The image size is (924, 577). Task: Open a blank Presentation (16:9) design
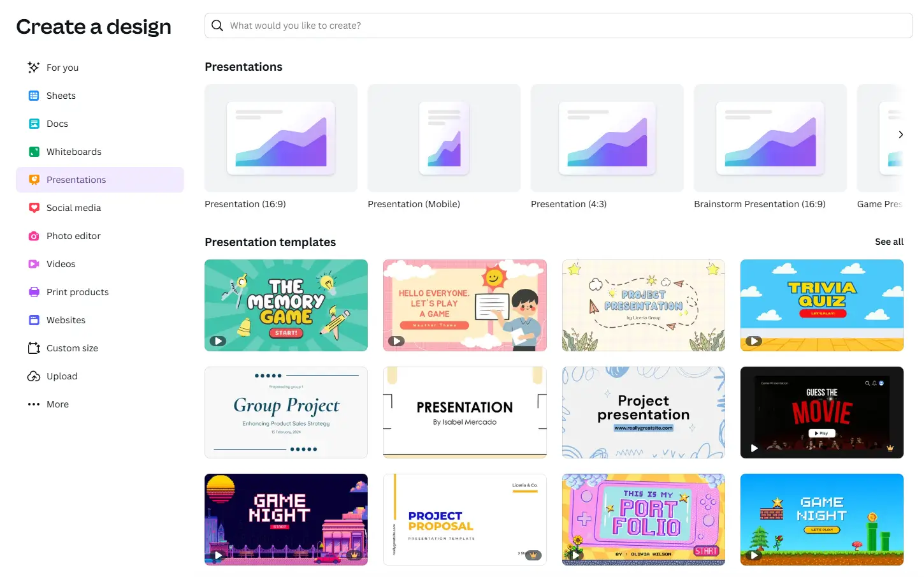(x=280, y=138)
